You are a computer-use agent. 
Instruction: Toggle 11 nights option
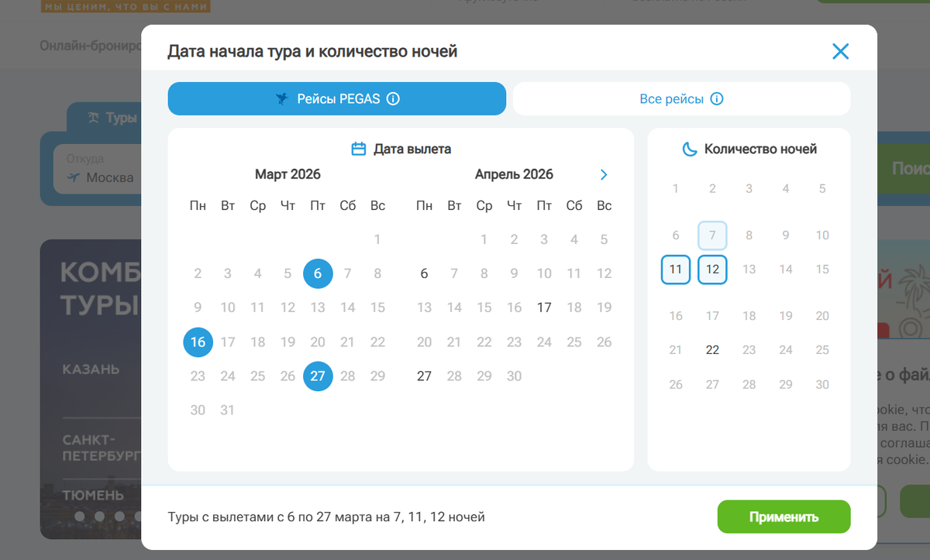[x=676, y=270]
